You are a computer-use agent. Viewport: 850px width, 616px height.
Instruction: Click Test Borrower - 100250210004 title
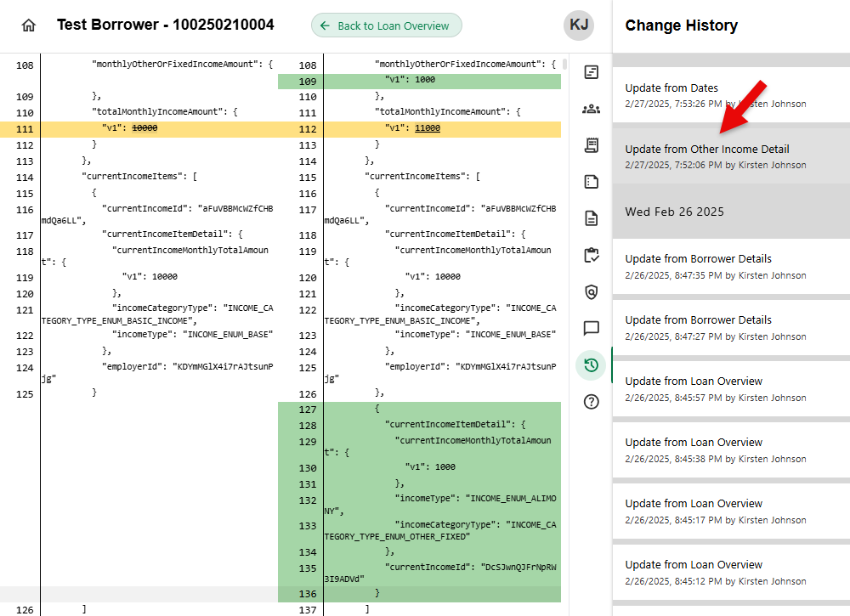pos(166,25)
